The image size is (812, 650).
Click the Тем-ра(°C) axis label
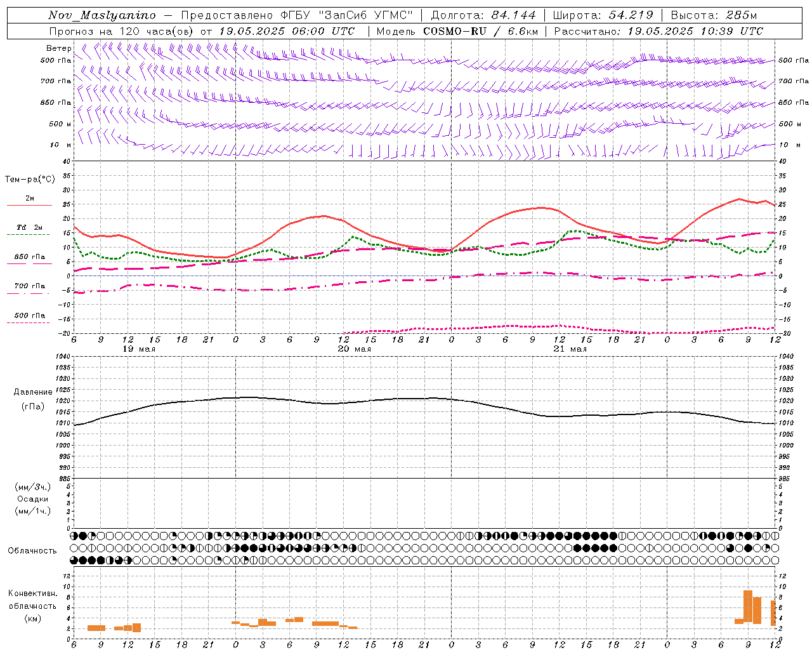click(x=30, y=180)
